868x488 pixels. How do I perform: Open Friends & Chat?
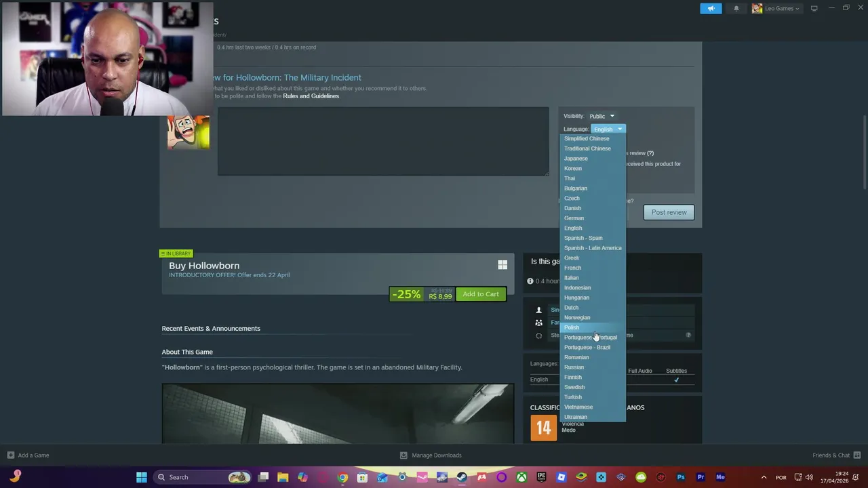pyautogui.click(x=837, y=455)
